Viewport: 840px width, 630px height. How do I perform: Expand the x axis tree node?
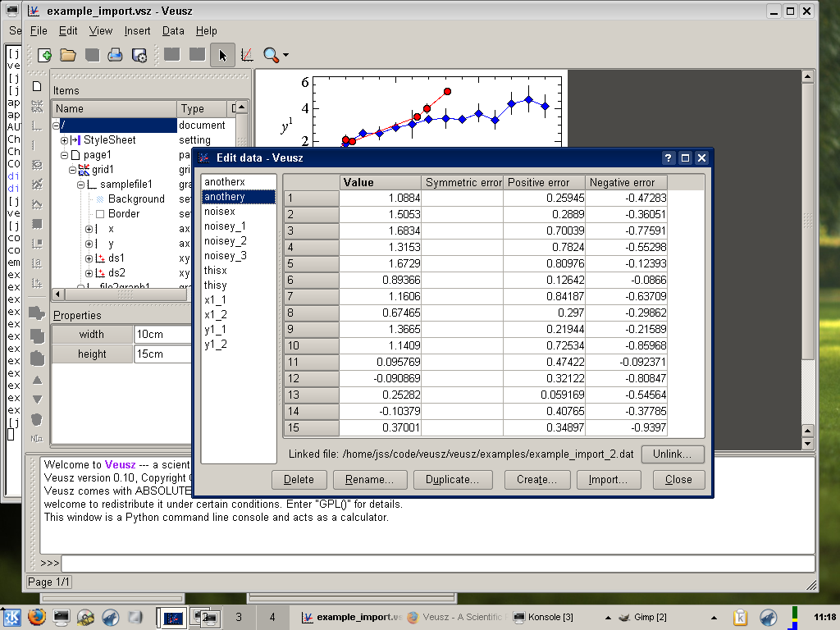(89, 229)
